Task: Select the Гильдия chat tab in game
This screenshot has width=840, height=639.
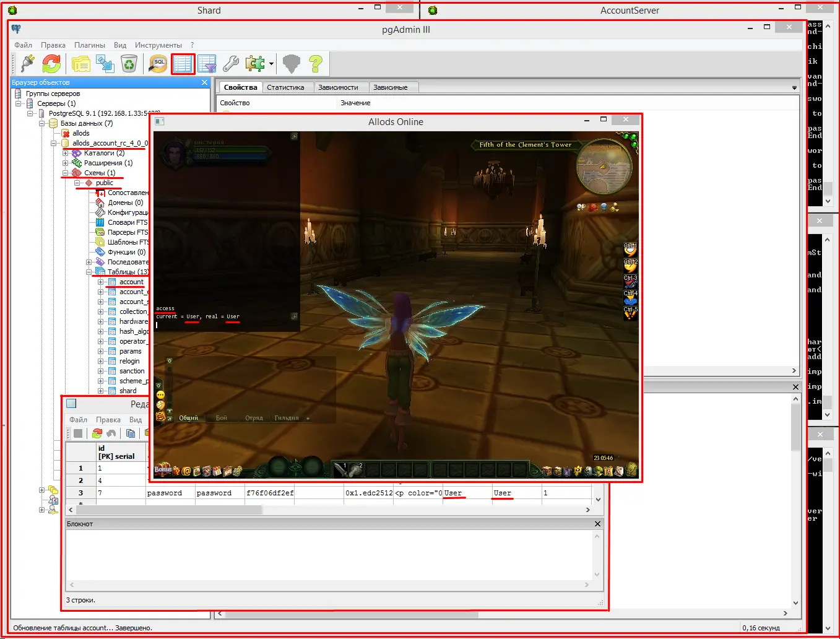Action: 287,418
